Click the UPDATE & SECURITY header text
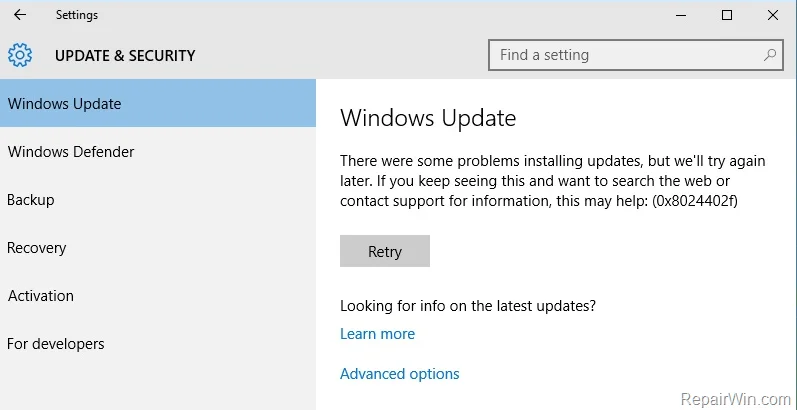Viewport: 797px width, 410px height. [125, 56]
